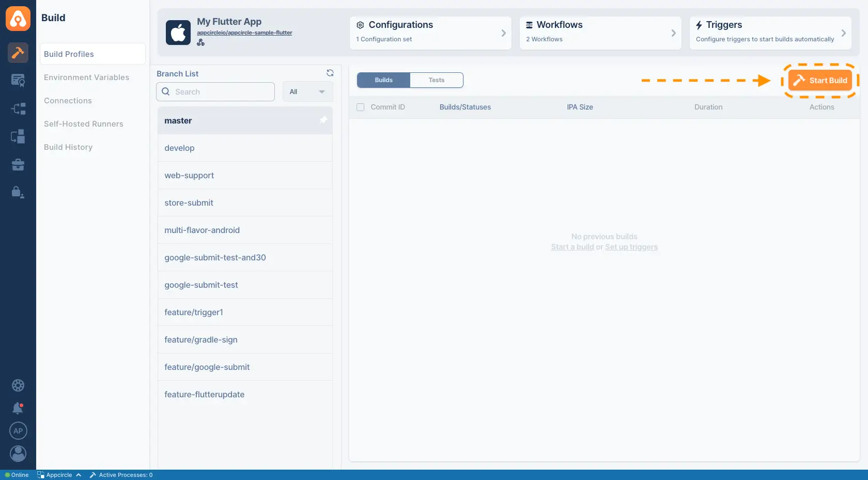Open the briefcase store icon in sidebar

click(x=18, y=165)
